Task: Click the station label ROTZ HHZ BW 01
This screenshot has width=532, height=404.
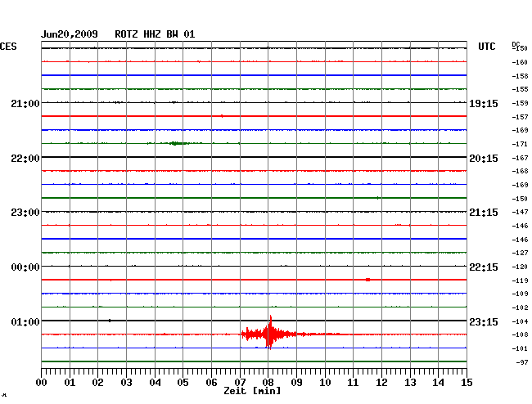Action: 155,34
